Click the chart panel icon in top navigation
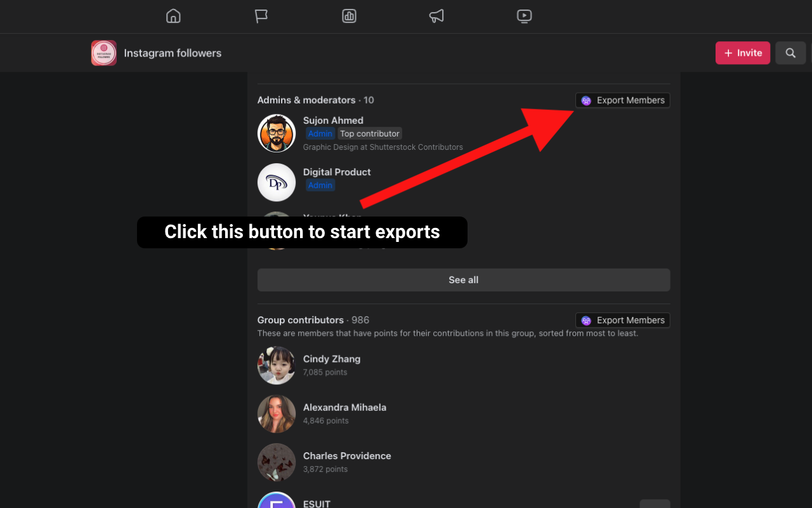The height and width of the screenshot is (508, 812). (x=349, y=16)
